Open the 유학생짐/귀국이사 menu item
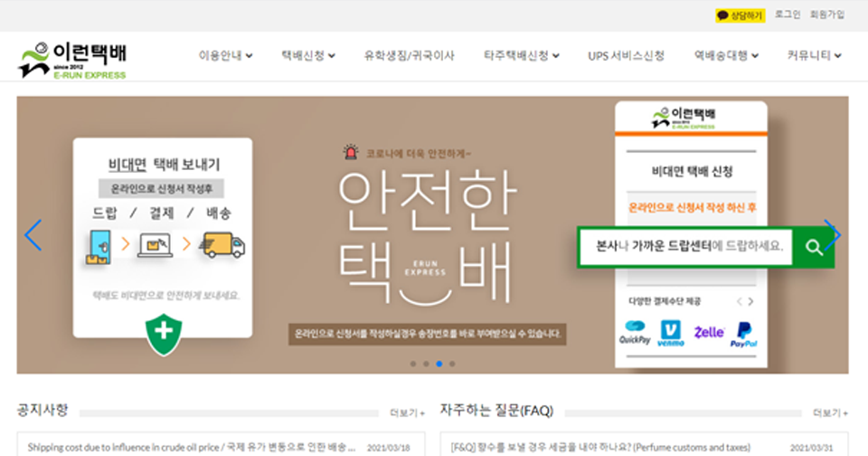This screenshot has height=456, width=868. pos(409,56)
